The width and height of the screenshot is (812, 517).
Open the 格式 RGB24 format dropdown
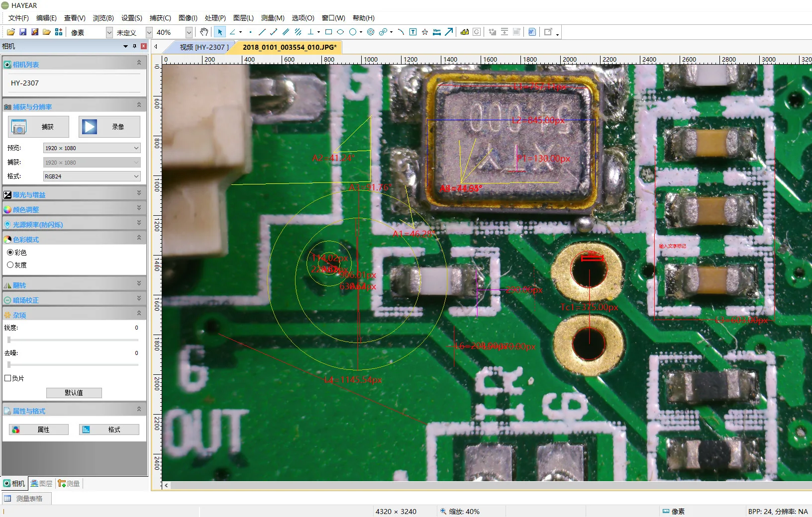[x=92, y=176]
